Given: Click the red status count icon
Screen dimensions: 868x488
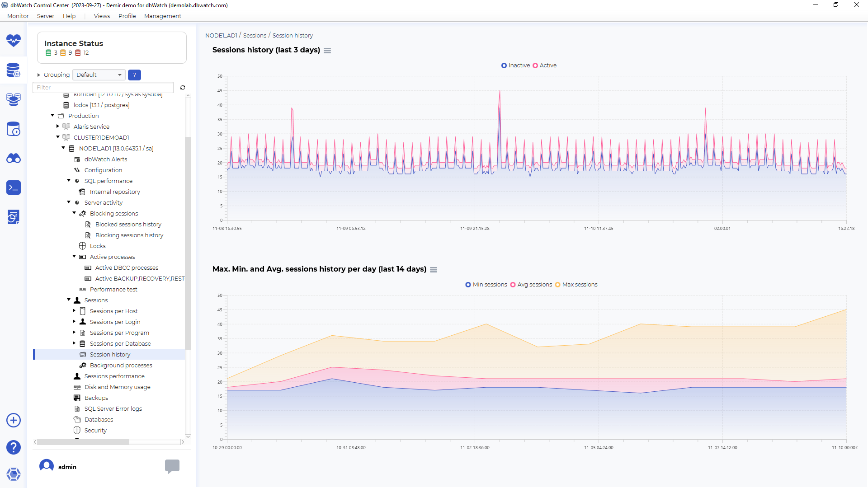Looking at the screenshot, I should pos(78,53).
